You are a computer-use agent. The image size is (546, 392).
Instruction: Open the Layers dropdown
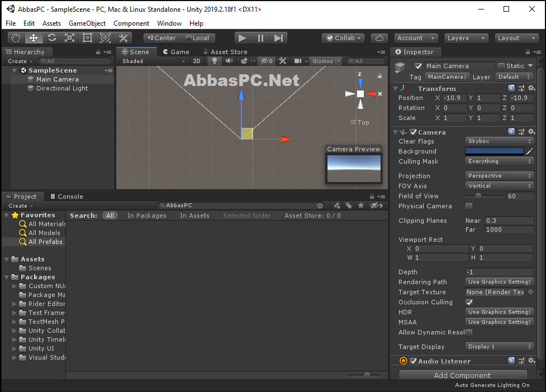(x=466, y=38)
